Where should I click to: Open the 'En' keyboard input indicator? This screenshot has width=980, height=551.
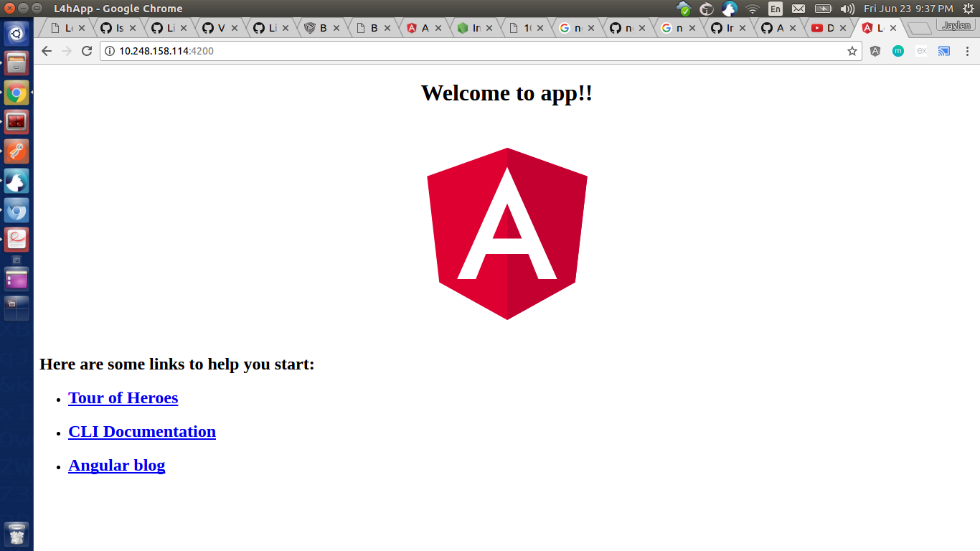[x=776, y=9]
